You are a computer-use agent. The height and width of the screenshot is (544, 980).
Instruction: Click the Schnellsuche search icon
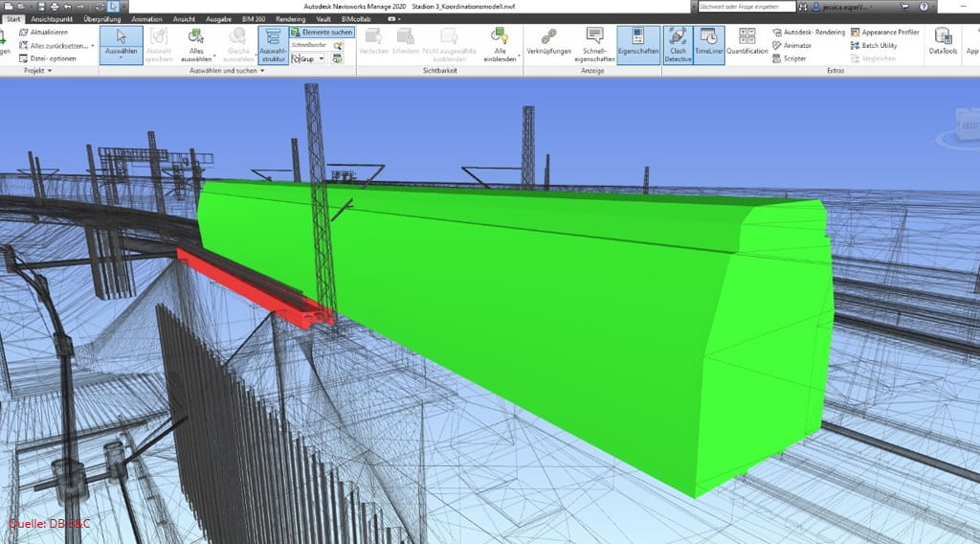click(338, 46)
